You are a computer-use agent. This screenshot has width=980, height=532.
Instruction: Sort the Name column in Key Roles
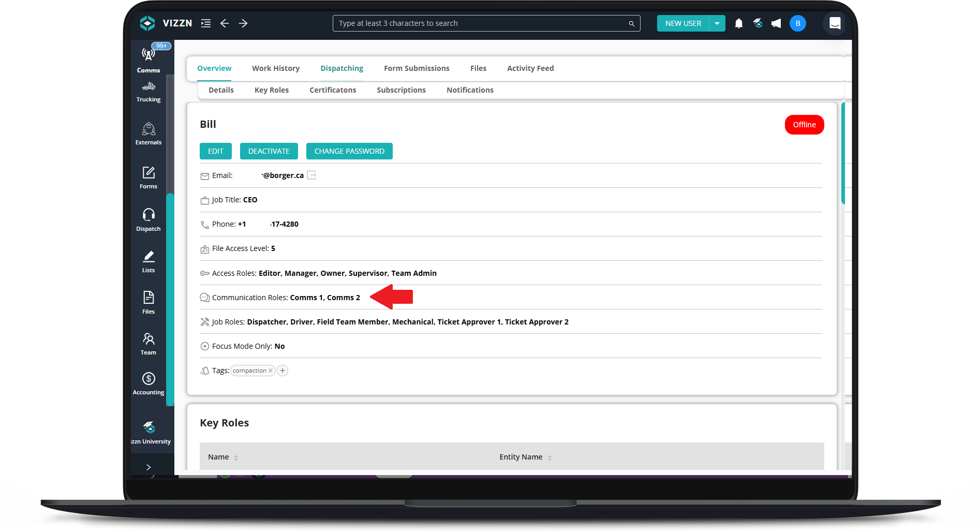pos(236,457)
